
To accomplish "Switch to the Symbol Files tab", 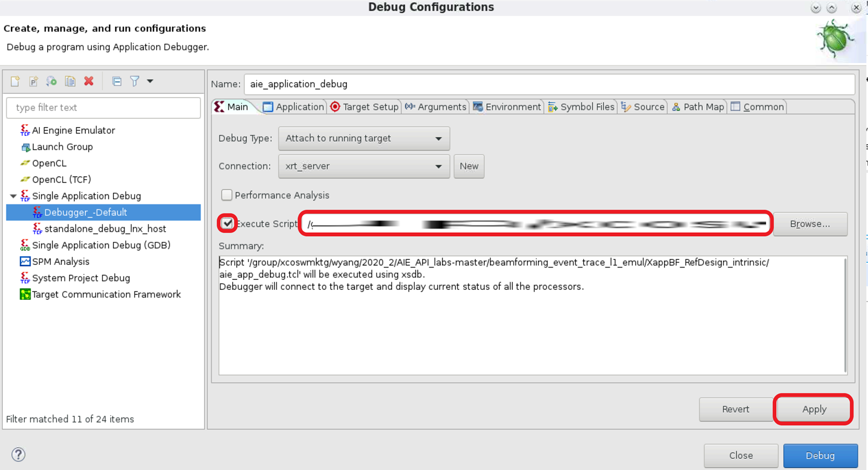I will (x=581, y=107).
